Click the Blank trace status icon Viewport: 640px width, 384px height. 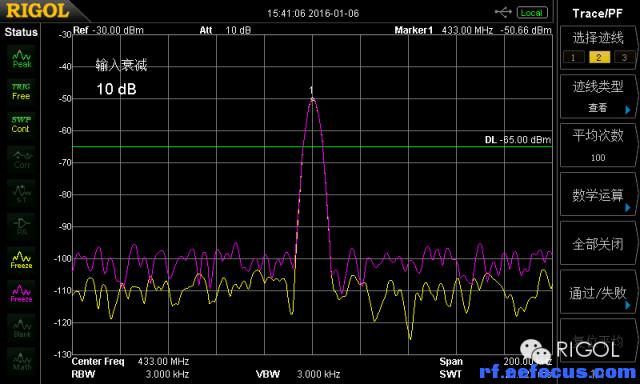click(21, 327)
